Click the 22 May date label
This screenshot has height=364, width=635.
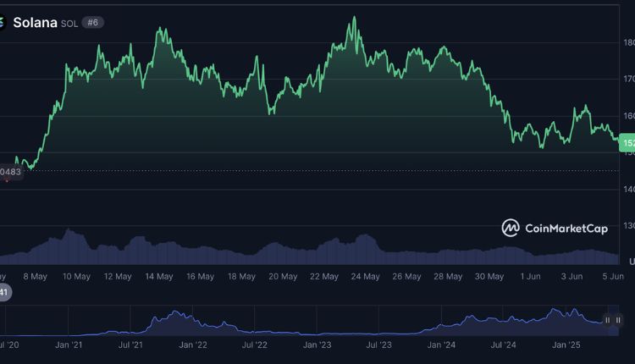(324, 277)
